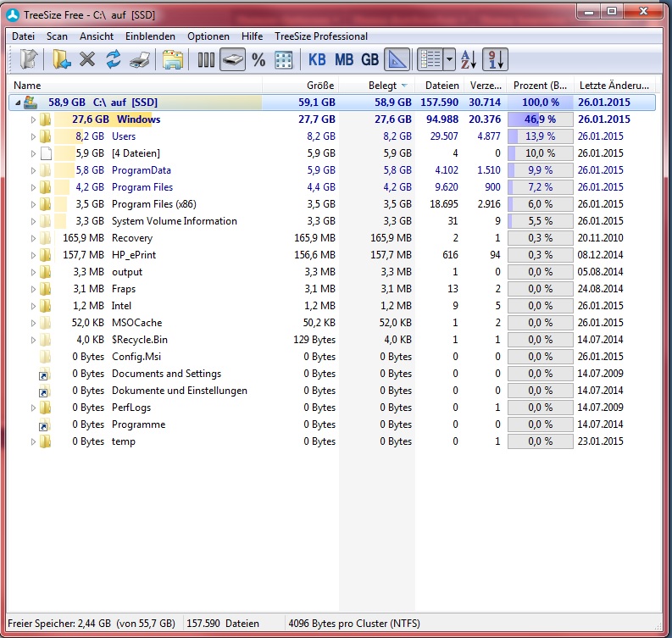Select the $Recycle.Bin folder icon
Image resolution: width=672 pixels, height=638 pixels.
[46, 340]
